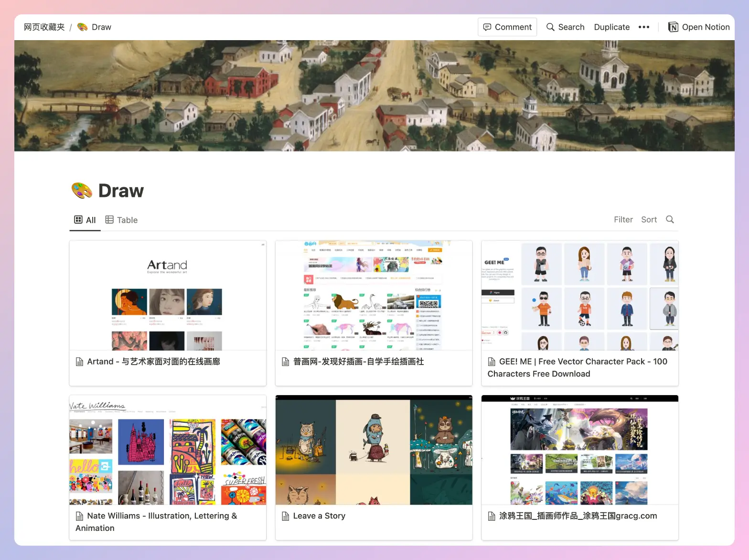Open the Sort options
Screen dimensions: 749x560
(649, 219)
